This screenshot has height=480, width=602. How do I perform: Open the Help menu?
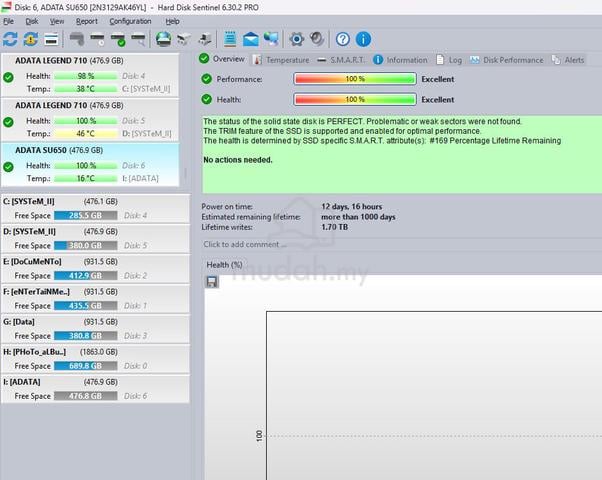tap(172, 21)
